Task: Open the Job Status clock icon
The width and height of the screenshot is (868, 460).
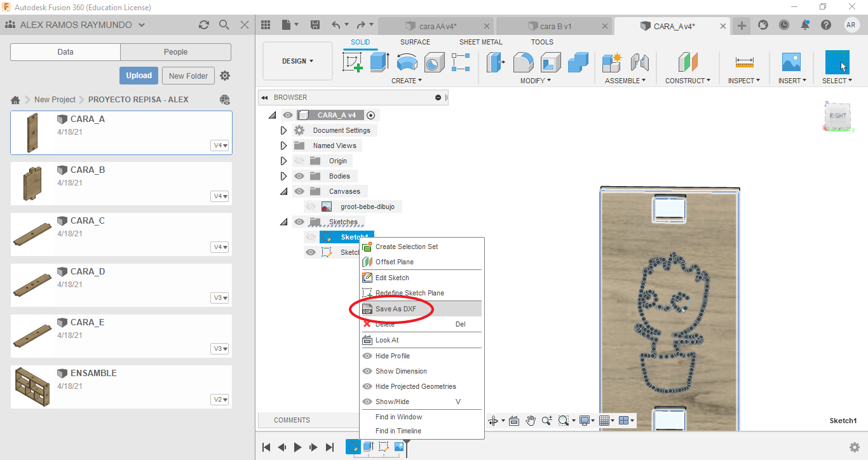Action: (x=784, y=25)
